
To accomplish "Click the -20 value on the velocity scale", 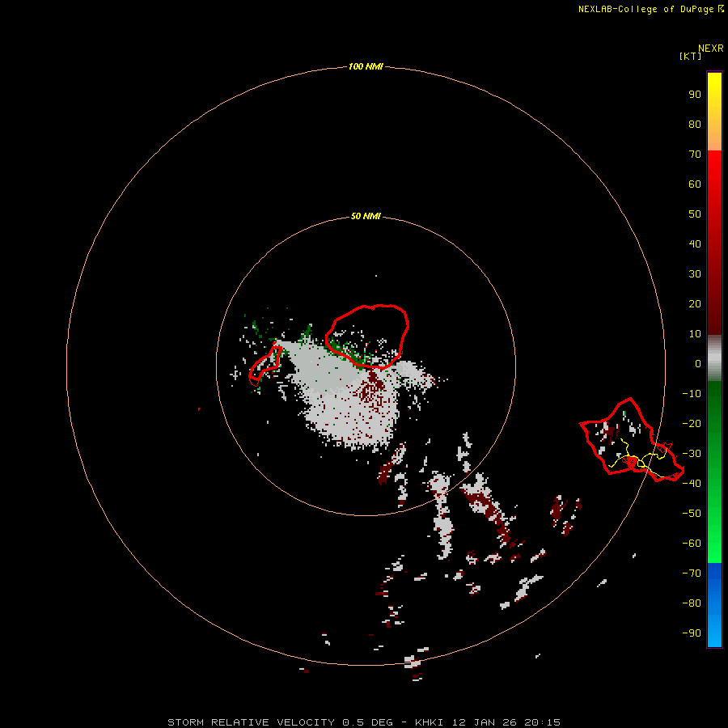I will [x=692, y=423].
